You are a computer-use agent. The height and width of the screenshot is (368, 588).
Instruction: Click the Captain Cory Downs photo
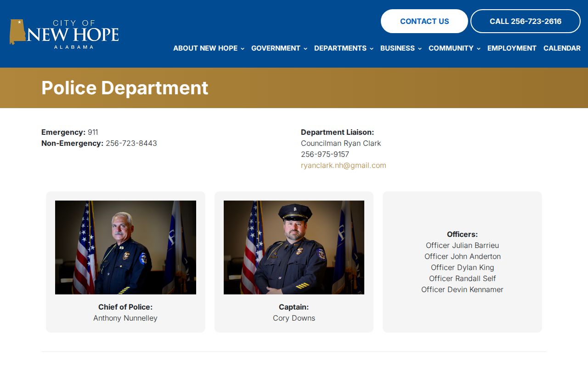pos(294,247)
